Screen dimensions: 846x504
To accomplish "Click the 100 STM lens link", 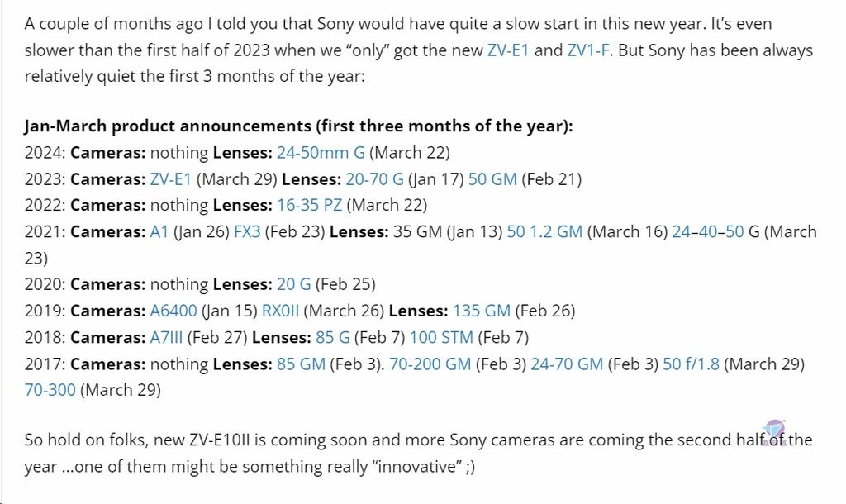I will [x=441, y=337].
